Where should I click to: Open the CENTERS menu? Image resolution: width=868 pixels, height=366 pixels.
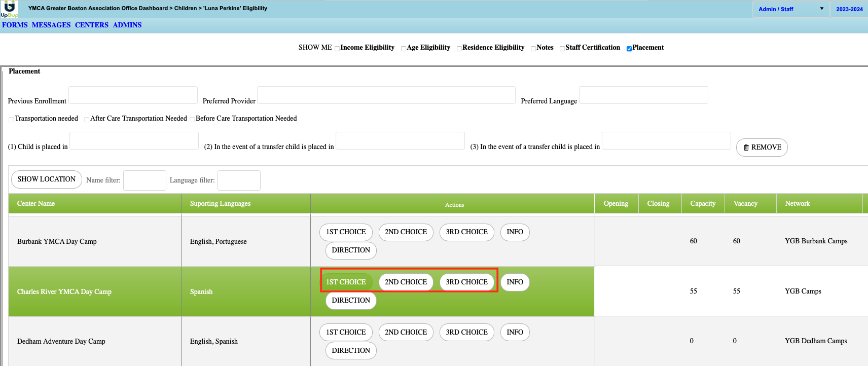tap(92, 25)
